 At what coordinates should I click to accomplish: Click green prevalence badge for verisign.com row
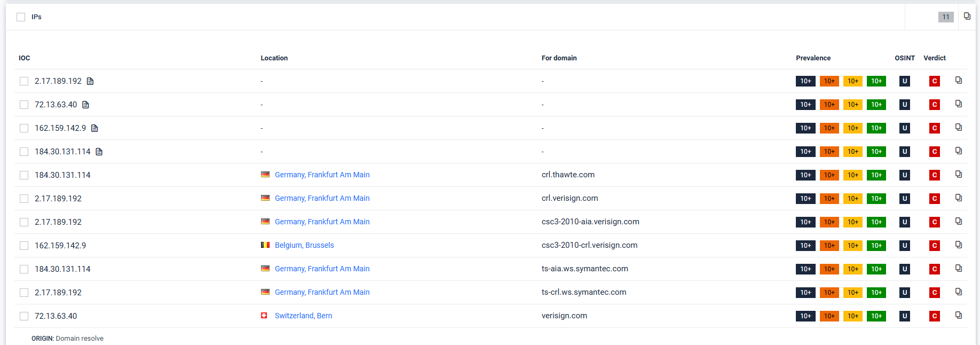(x=876, y=316)
